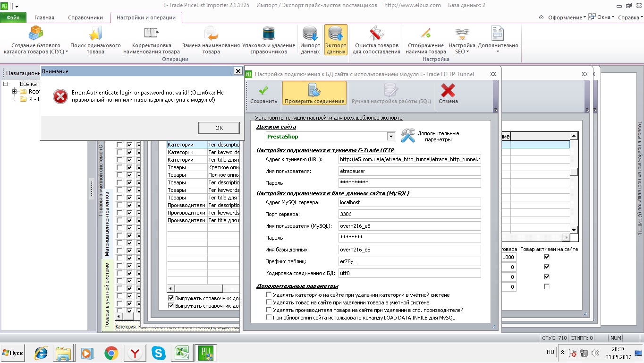The image size is (644, 363).
Task: Click the RU language indicator in tray
Action: (550, 353)
